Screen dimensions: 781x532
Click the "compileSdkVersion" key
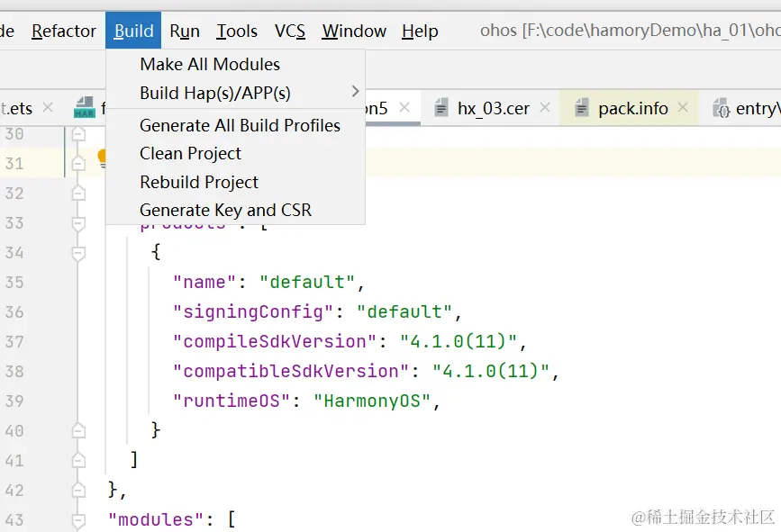coord(275,342)
